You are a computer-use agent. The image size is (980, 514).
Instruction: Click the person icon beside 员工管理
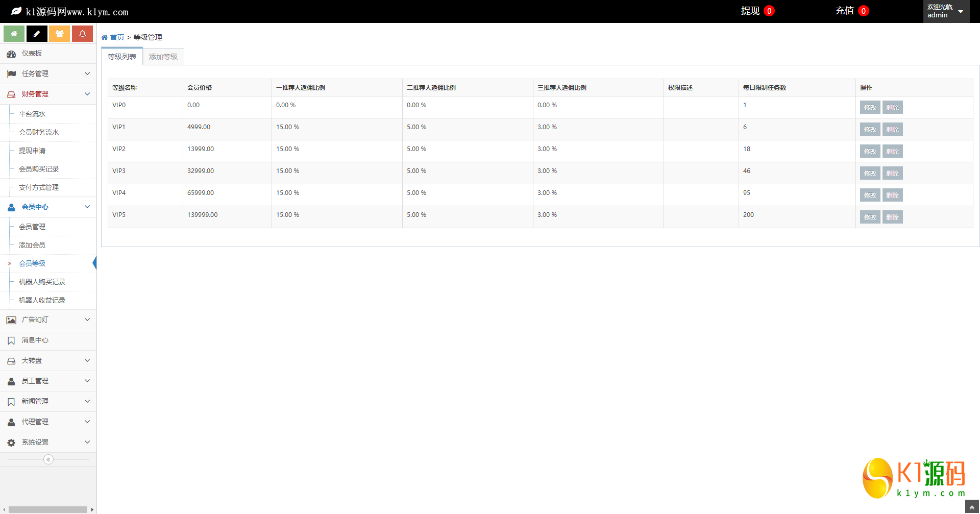11,381
